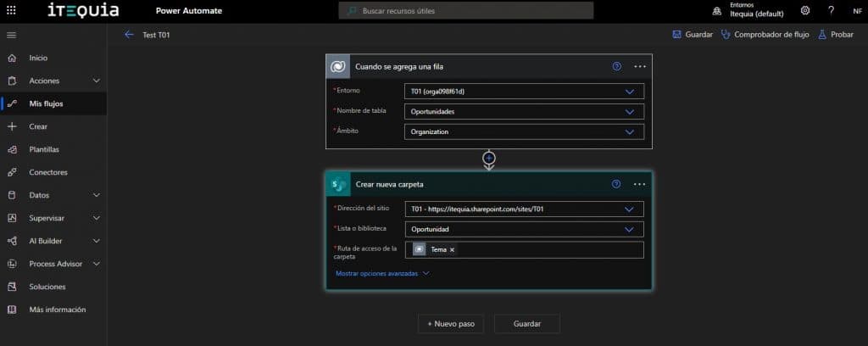Click the Power Automate app title
Viewport: 868px width, 346px height.
(189, 10)
